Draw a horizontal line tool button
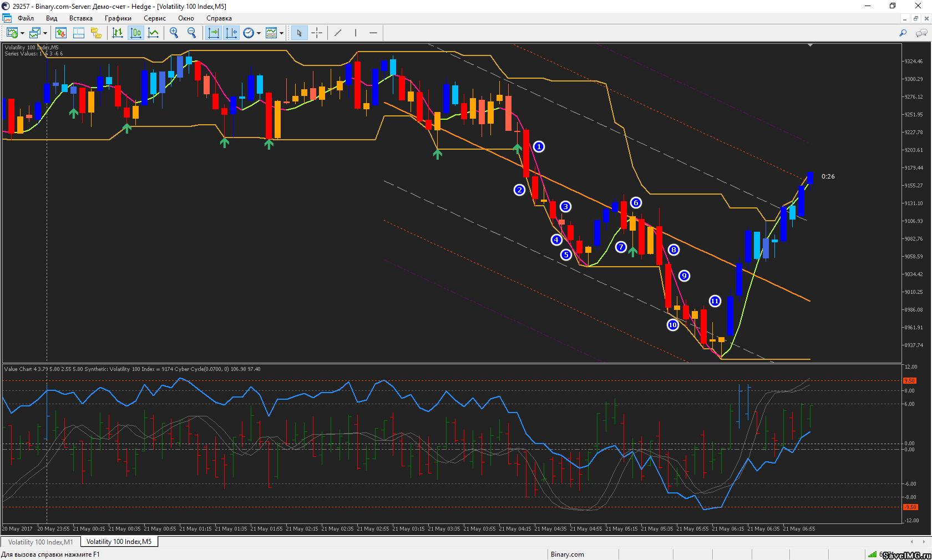 pos(373,33)
